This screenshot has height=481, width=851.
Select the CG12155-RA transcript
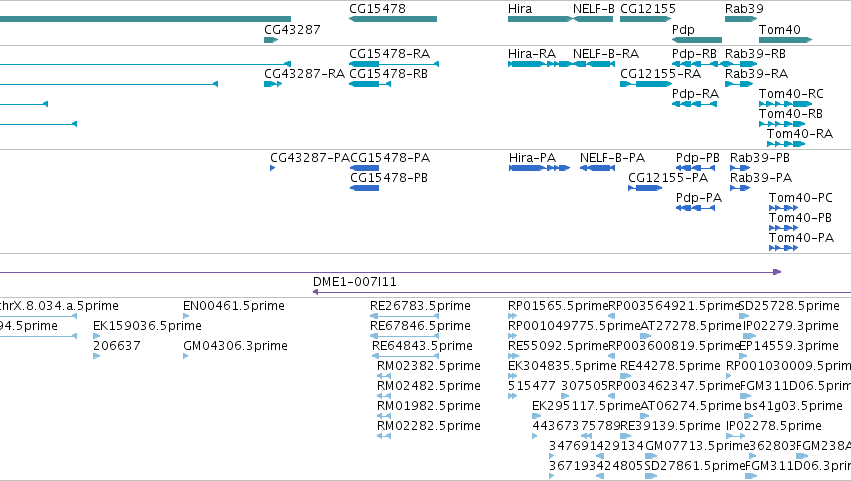pyautogui.click(x=646, y=84)
